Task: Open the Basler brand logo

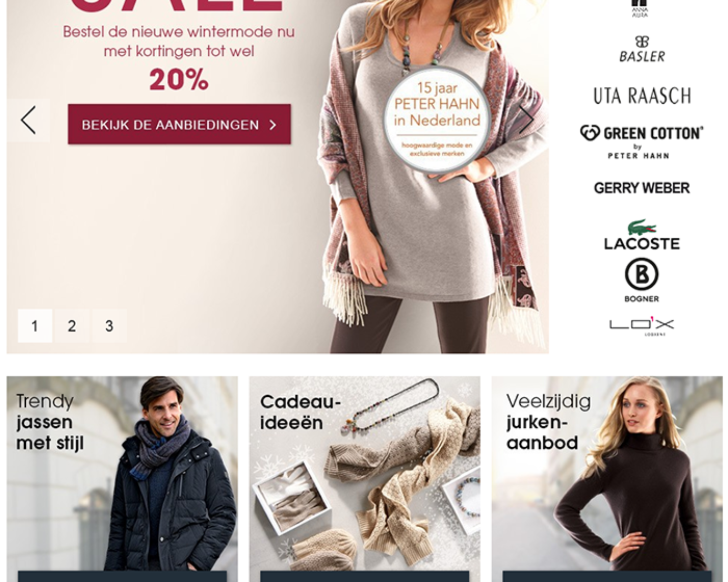Action: (642, 49)
